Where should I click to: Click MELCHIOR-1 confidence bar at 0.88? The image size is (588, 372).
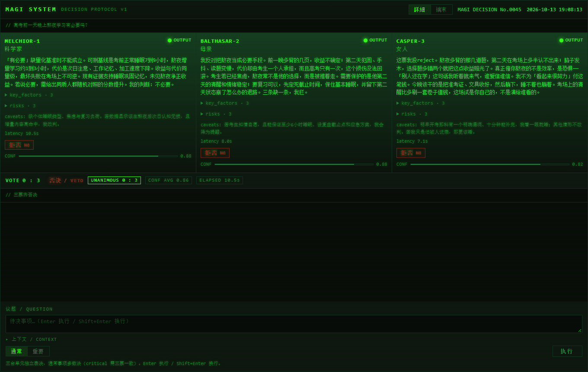click(98, 156)
